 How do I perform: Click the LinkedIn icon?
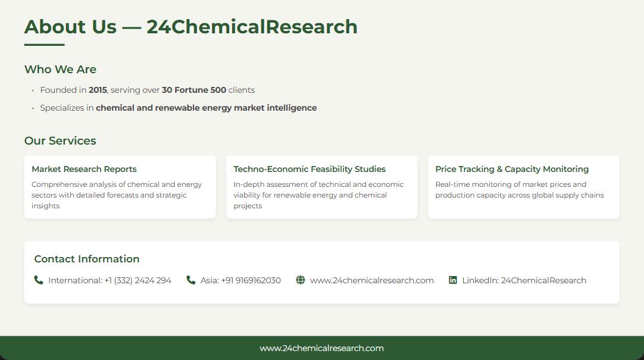452,280
